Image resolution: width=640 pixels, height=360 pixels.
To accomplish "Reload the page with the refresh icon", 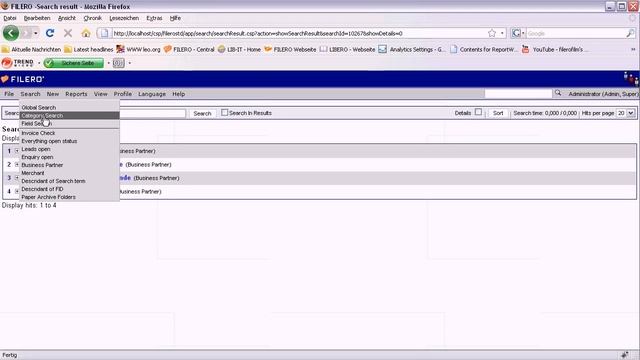I will (x=50, y=33).
